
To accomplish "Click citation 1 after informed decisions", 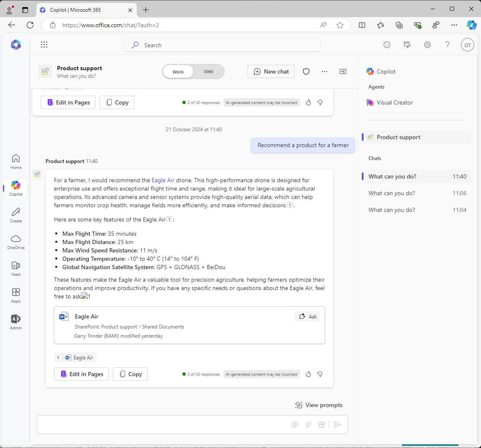I will point(290,205).
